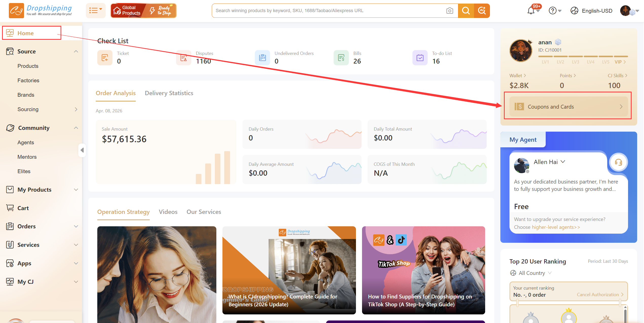This screenshot has height=323, width=644.
Task: Click the Disputes checklist icon
Action: point(183,58)
